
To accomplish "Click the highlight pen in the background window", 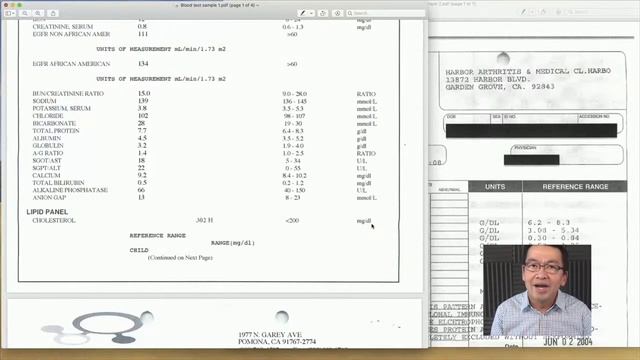I will (524, 12).
